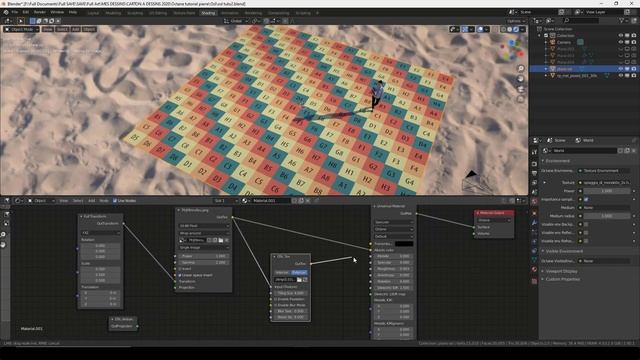Open the Global transform orientation dropdown

pos(236,21)
